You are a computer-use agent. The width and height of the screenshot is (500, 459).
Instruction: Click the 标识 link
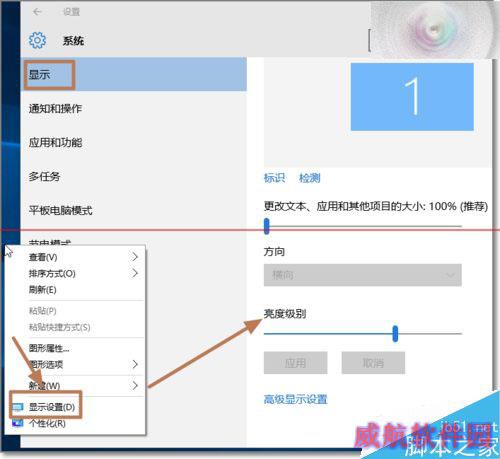274,178
